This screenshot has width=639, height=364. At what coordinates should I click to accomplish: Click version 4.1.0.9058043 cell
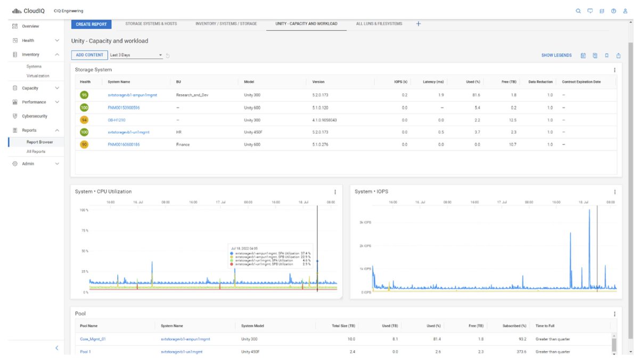point(325,120)
